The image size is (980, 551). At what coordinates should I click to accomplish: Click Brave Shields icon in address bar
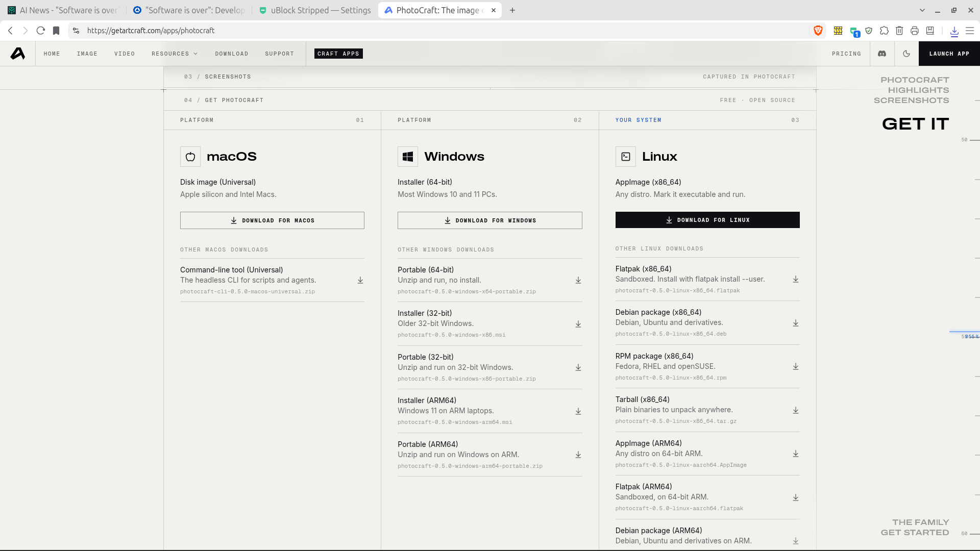coord(818,31)
